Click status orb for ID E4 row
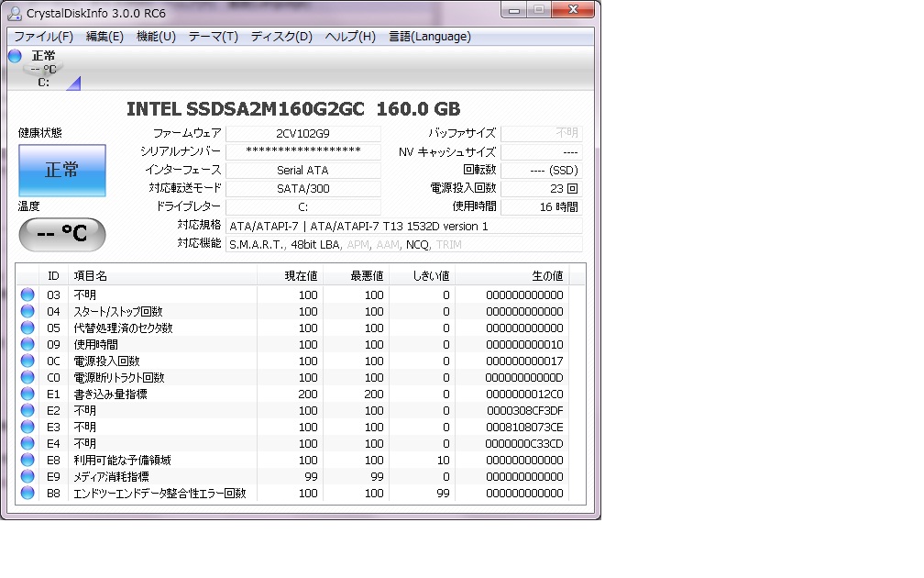 27,443
